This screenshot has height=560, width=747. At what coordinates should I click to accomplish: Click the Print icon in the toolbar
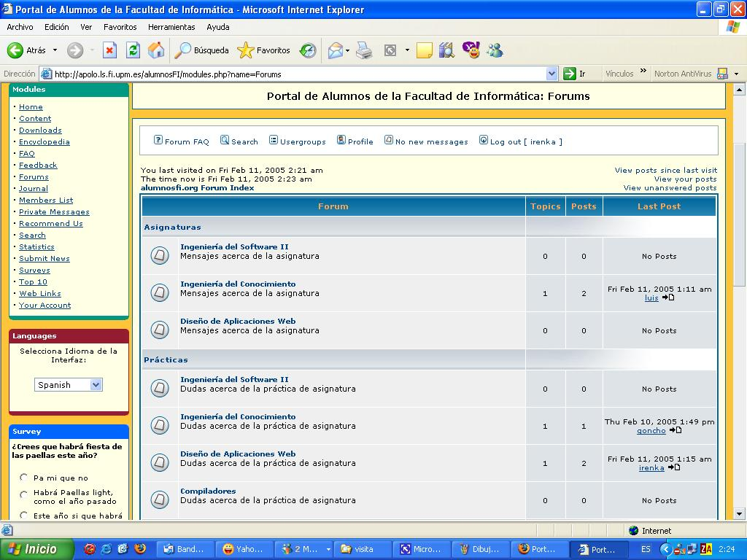[x=364, y=50]
